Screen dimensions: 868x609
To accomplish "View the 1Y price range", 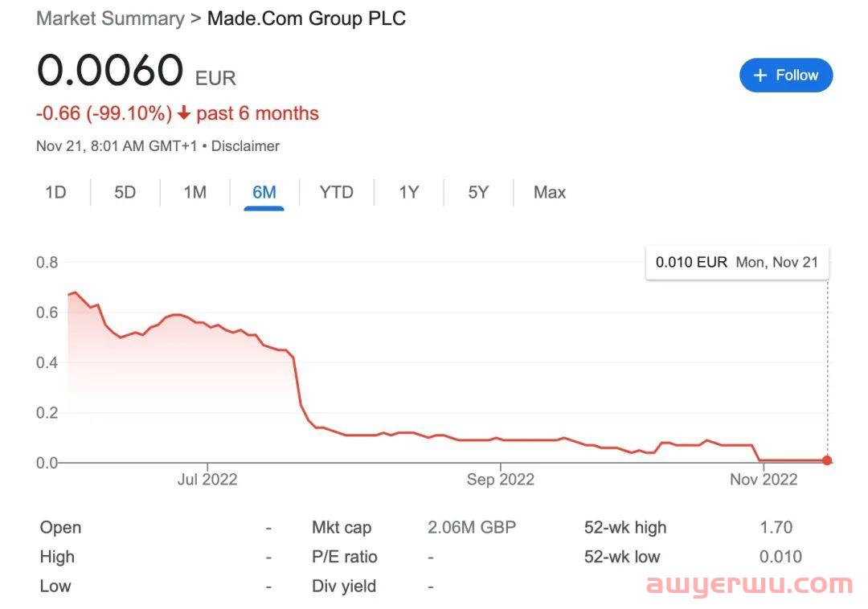I will (x=408, y=192).
